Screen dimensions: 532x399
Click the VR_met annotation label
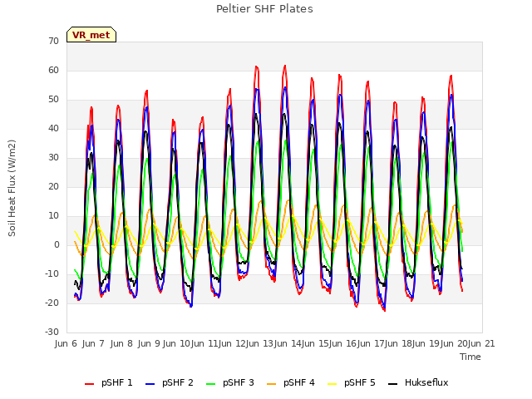[x=91, y=35]
